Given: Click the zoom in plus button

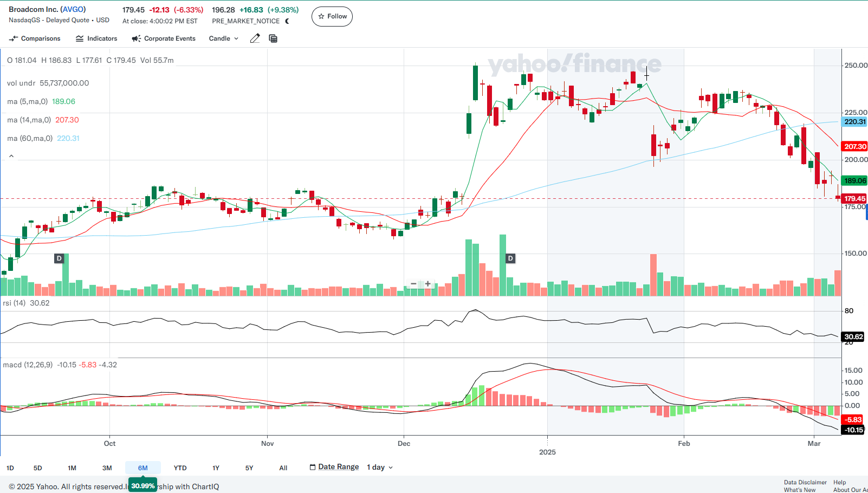Looking at the screenshot, I should click(427, 284).
